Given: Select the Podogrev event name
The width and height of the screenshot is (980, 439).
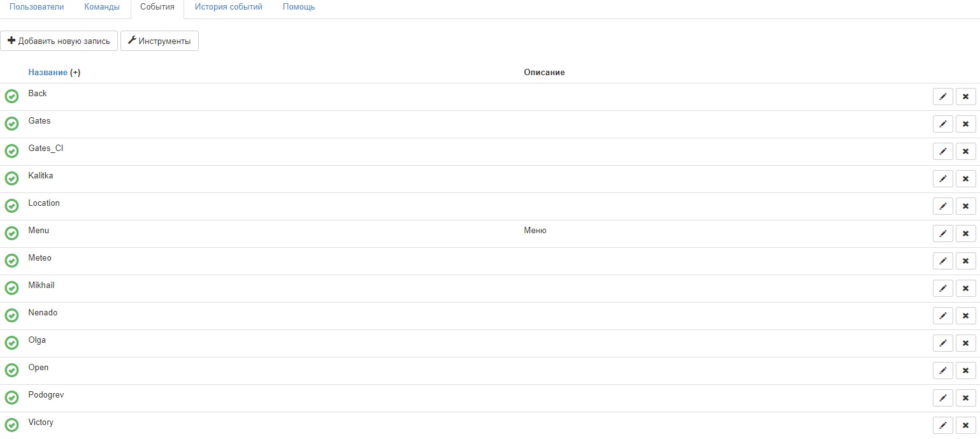Looking at the screenshot, I should point(46,395).
